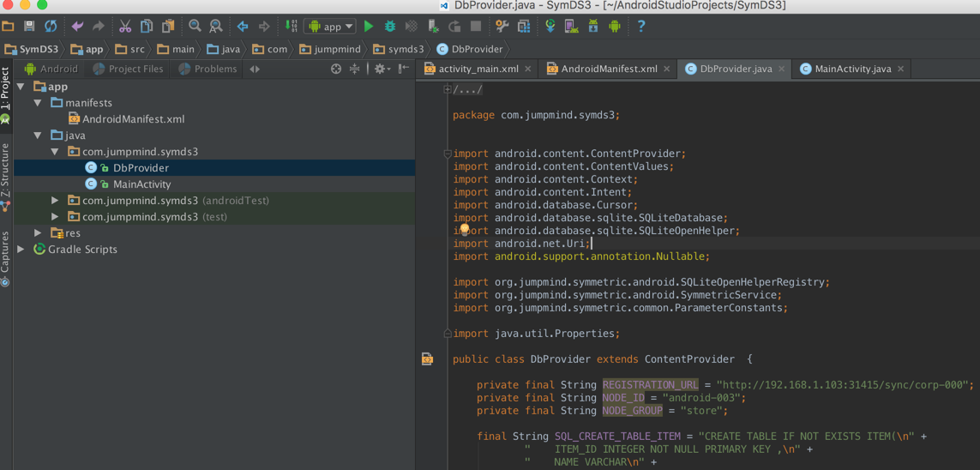Hide the project tool window

404,69
